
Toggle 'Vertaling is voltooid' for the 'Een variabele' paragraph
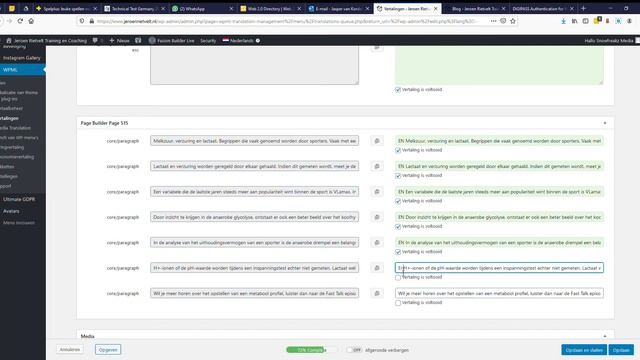(398, 201)
